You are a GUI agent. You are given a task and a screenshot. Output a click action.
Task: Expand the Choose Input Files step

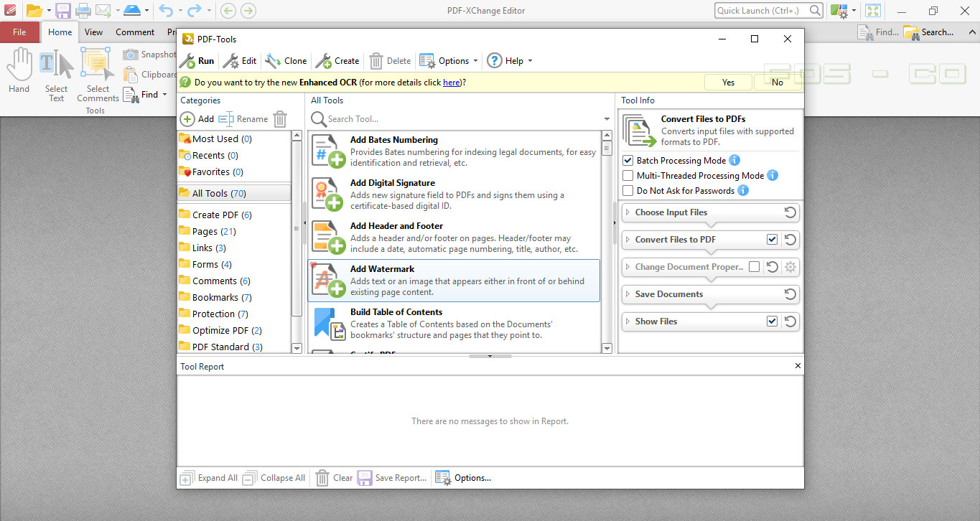[627, 212]
